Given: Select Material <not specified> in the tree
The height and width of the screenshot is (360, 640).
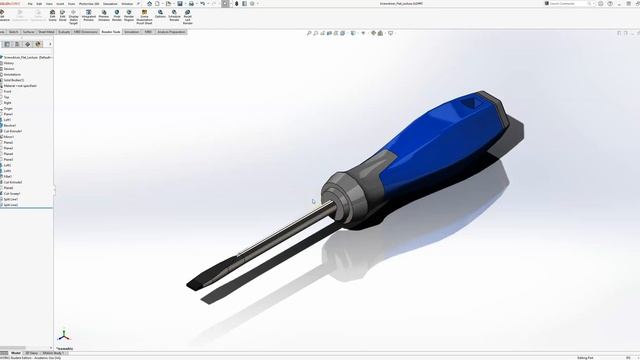Looking at the screenshot, I should (x=20, y=86).
